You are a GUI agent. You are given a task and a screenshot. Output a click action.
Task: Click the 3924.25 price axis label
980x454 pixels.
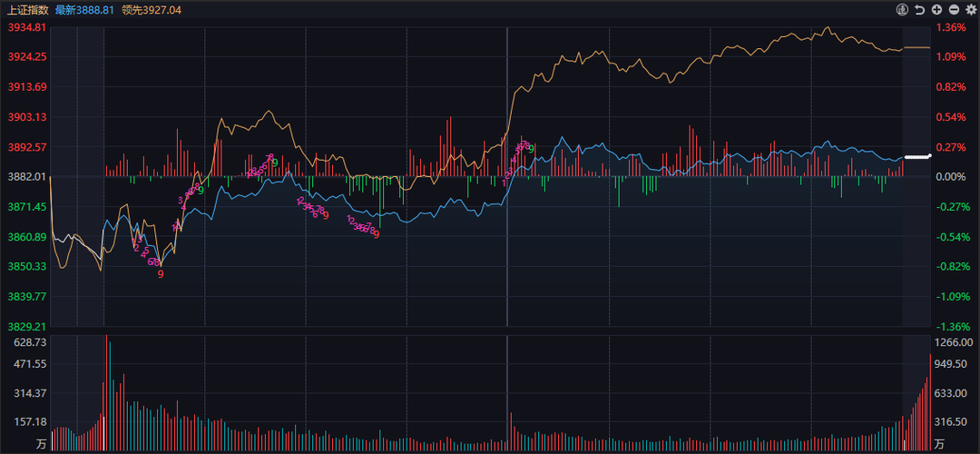(x=25, y=57)
